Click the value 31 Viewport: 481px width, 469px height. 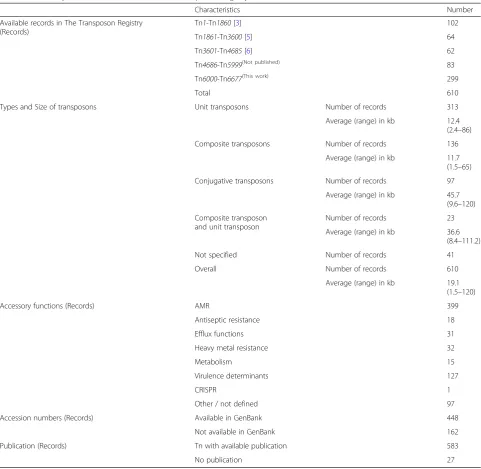coord(450,334)
